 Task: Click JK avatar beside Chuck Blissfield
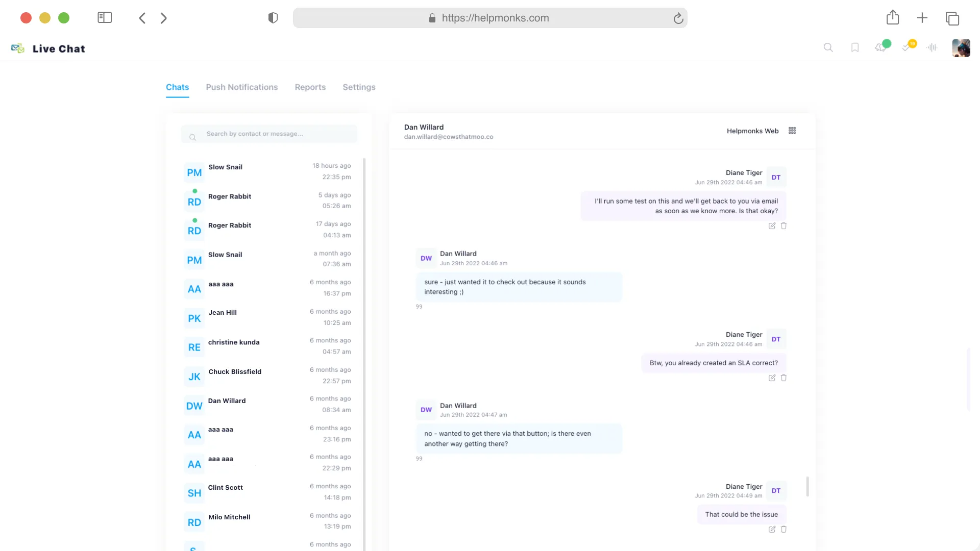pos(194,377)
